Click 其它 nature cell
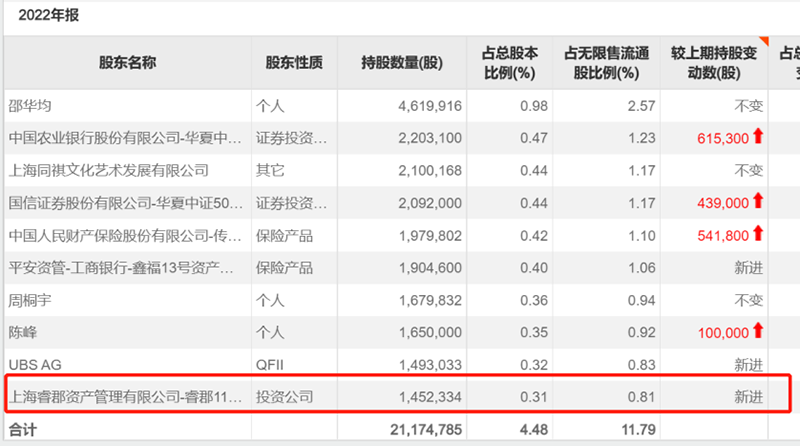Viewport: 800px width, 446px height. point(270,170)
